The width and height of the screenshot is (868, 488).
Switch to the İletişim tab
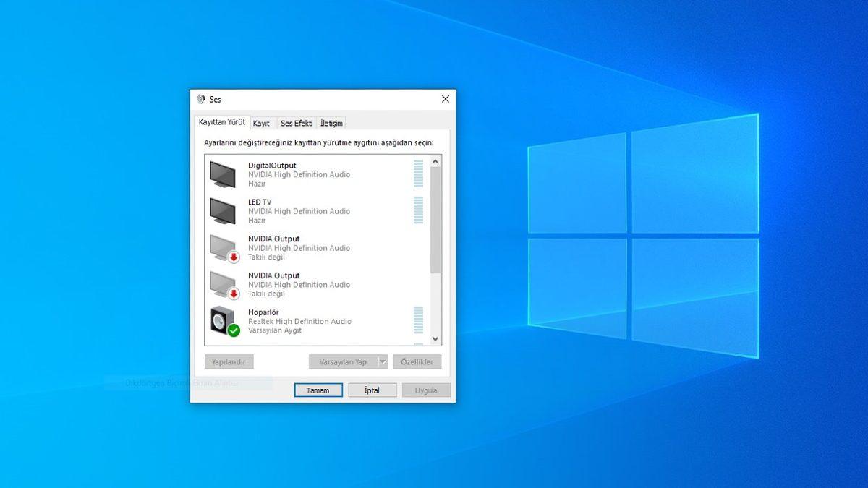pyautogui.click(x=331, y=123)
